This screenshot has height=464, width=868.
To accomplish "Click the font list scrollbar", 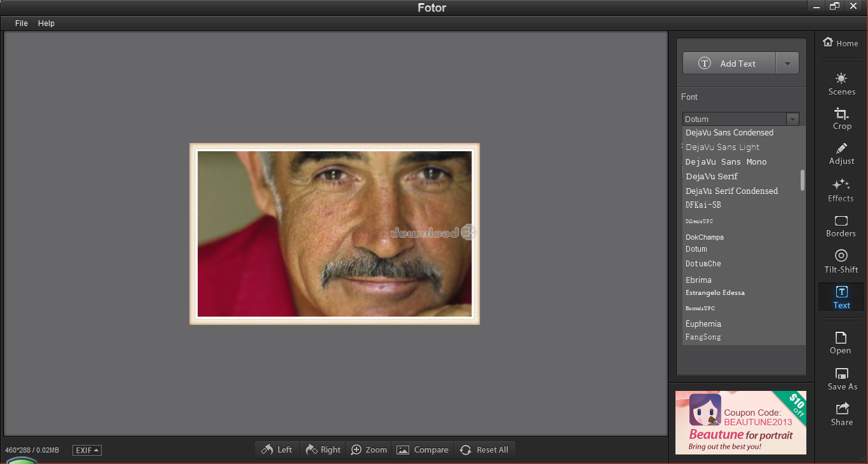I will 803,180.
